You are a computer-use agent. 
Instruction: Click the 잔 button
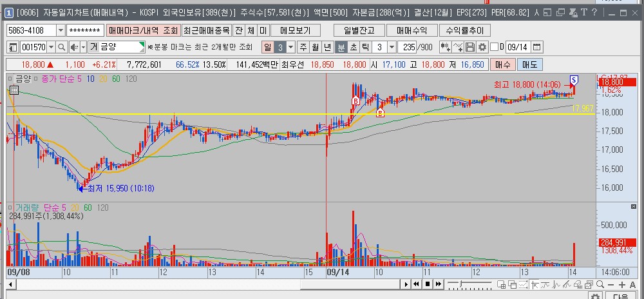coord(239,30)
